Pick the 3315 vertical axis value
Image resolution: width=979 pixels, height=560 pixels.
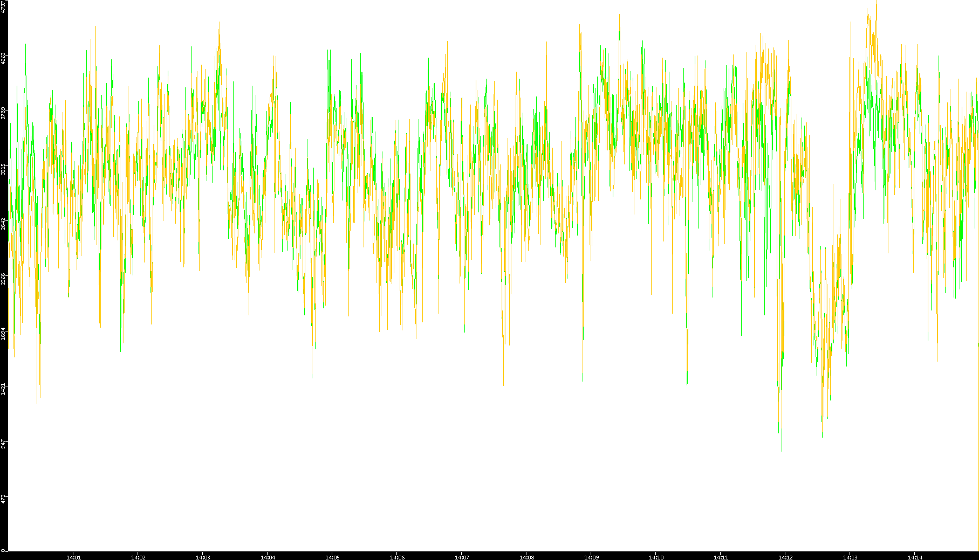point(4,169)
